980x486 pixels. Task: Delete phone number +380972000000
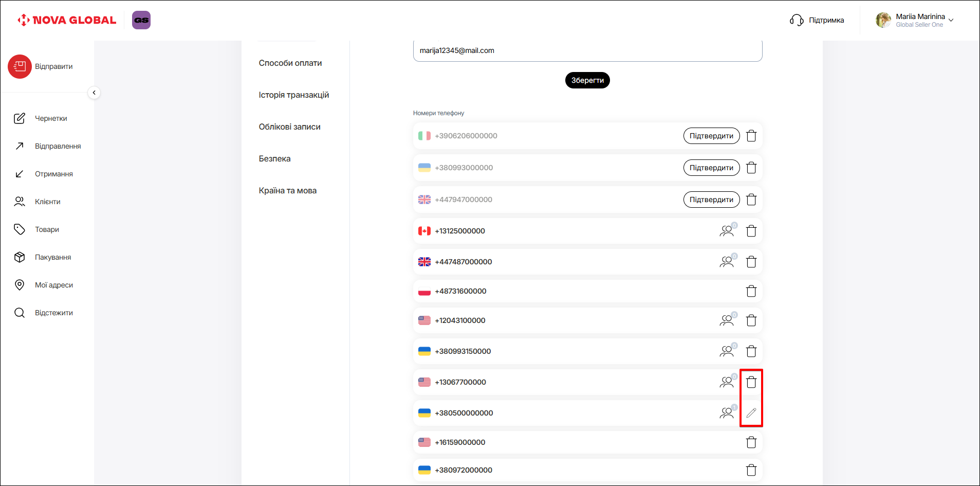click(751, 470)
